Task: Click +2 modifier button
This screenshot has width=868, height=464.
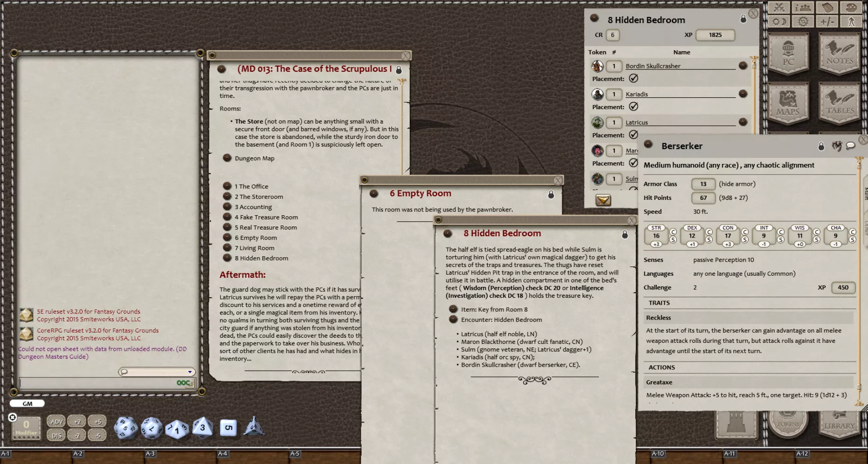Action: [77, 422]
